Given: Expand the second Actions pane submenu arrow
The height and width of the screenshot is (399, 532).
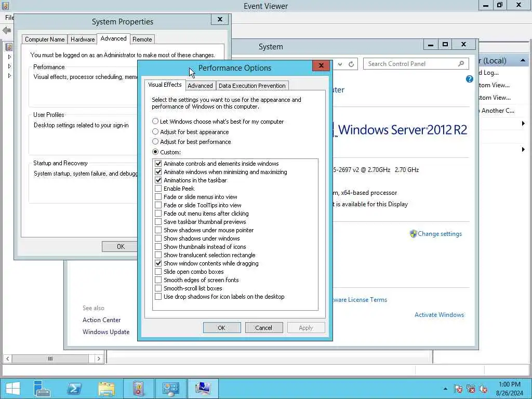Looking at the screenshot, I should click(x=523, y=149).
